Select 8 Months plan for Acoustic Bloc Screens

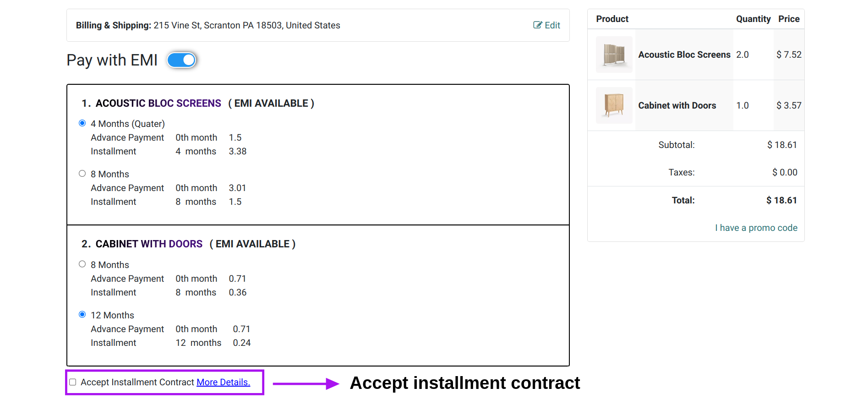coord(82,174)
